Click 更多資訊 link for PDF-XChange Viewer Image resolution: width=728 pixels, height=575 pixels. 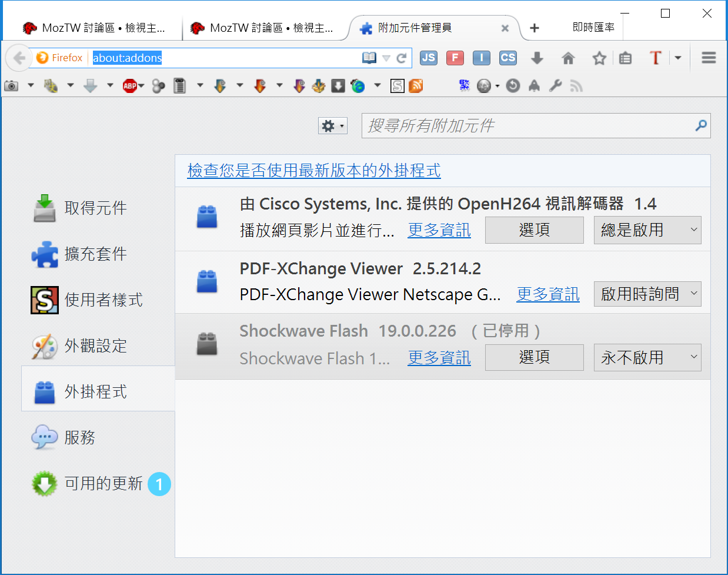548,294
